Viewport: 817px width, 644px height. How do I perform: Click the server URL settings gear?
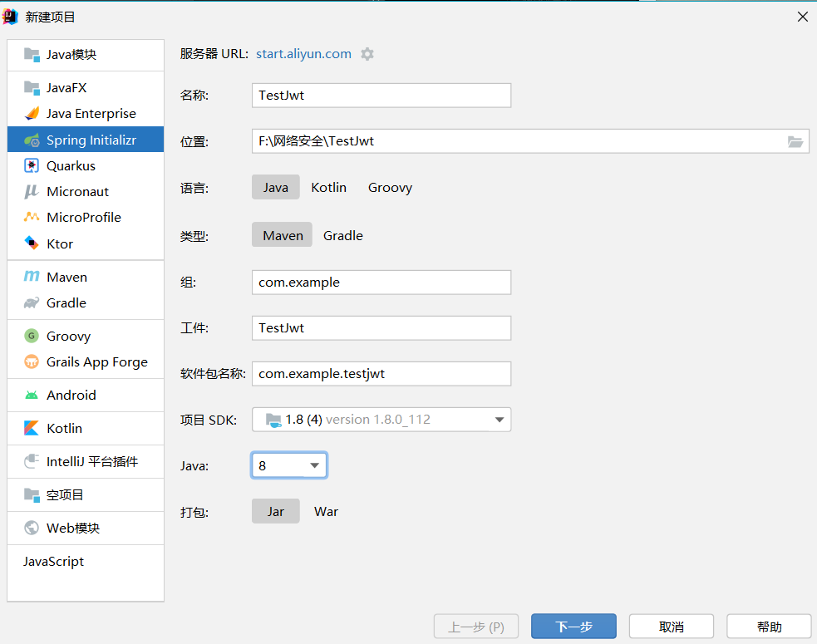[367, 53]
